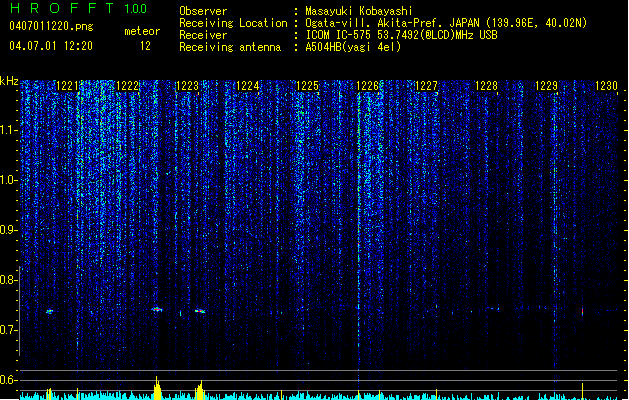Click the antenna value A504HB(yagi 4el)
This screenshot has height=400, width=629.
(353, 47)
